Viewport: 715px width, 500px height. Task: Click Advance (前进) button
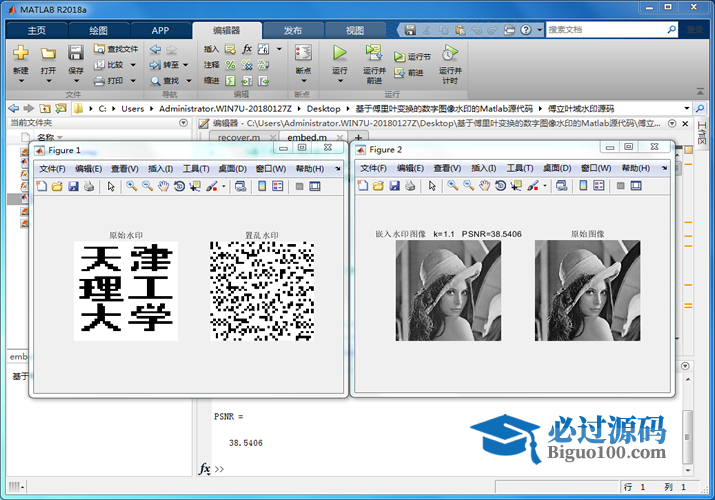(x=409, y=72)
